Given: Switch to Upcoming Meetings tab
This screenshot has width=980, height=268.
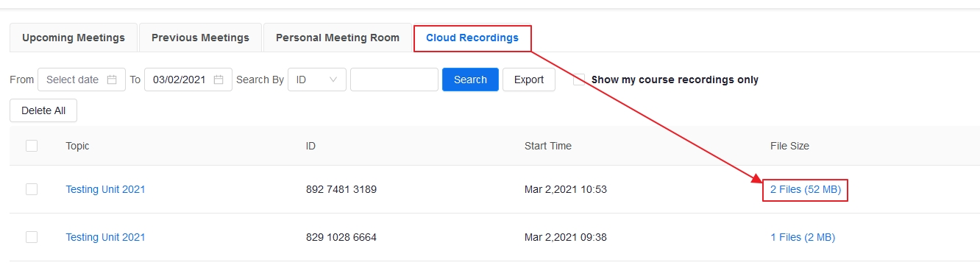Looking at the screenshot, I should (x=73, y=38).
